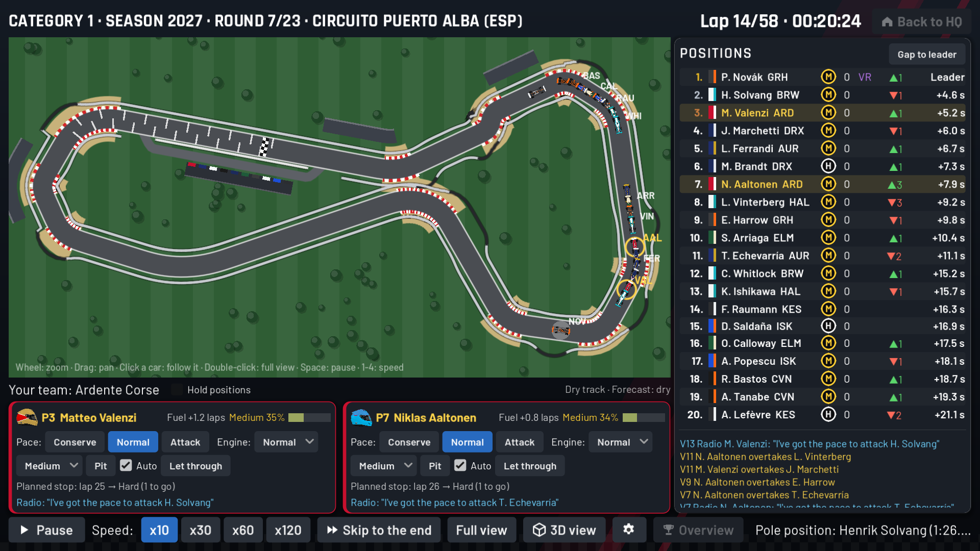Pit Matteo Valenzi now
Viewport: 980px width, 551px height.
[x=101, y=466]
